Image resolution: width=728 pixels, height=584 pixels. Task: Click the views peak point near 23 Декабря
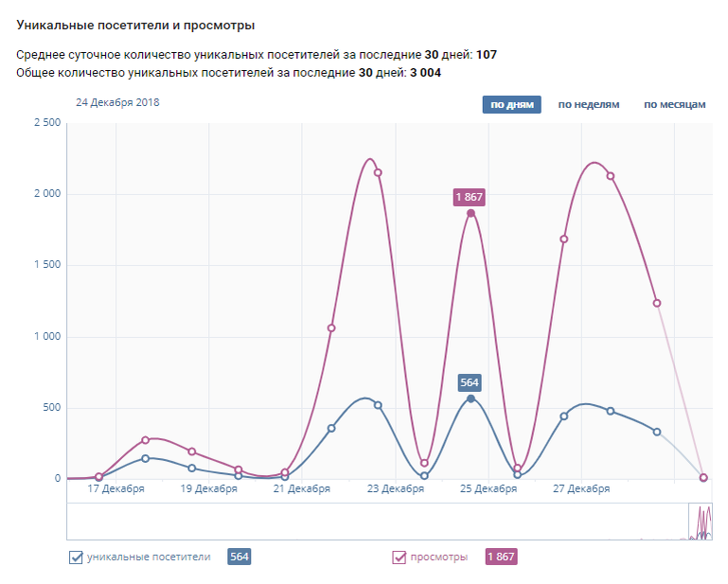point(378,172)
